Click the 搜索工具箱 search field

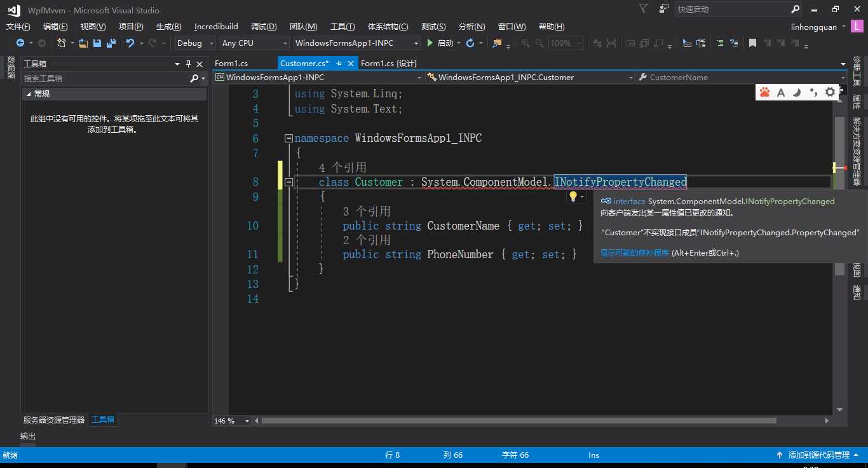click(x=105, y=78)
